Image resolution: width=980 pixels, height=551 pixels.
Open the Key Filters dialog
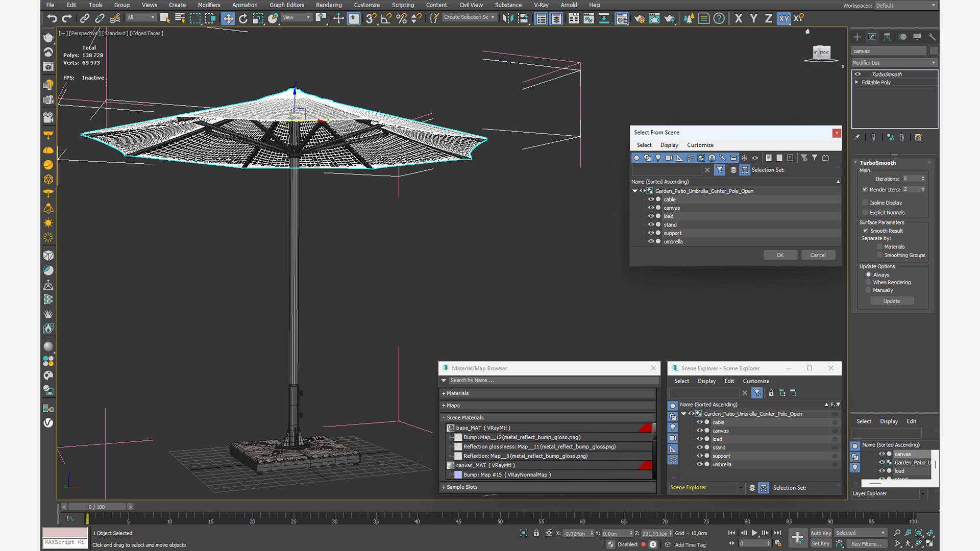[x=866, y=544]
